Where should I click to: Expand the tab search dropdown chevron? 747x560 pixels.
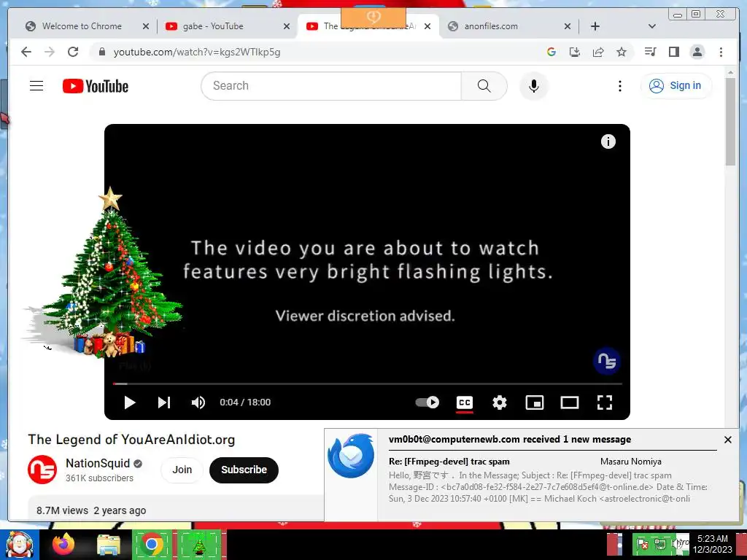click(x=651, y=26)
